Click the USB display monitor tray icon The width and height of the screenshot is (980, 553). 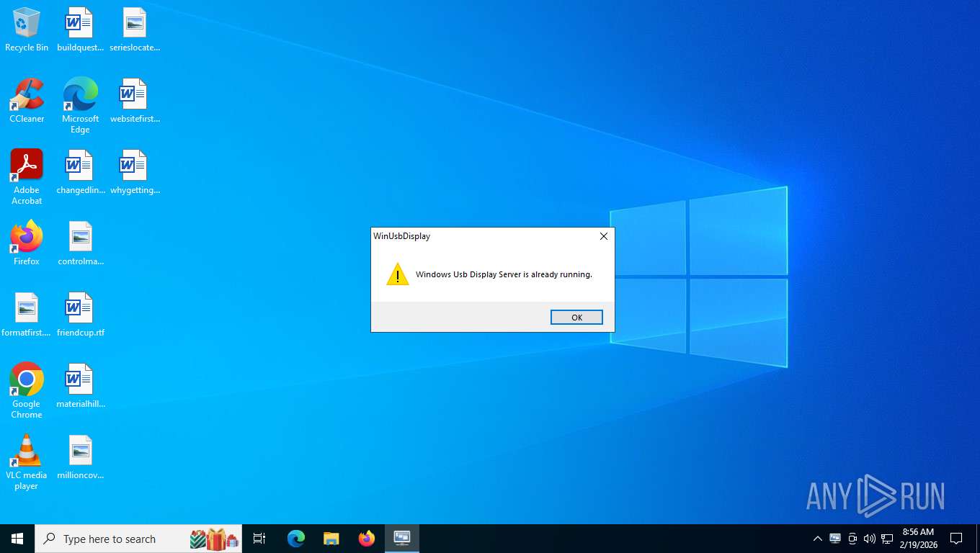pyautogui.click(x=835, y=539)
